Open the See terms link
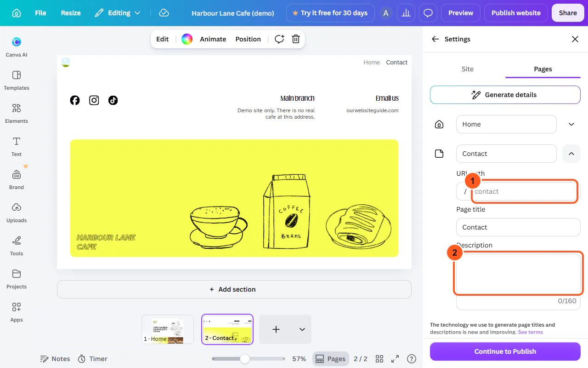This screenshot has height=368, width=588. (x=530, y=332)
